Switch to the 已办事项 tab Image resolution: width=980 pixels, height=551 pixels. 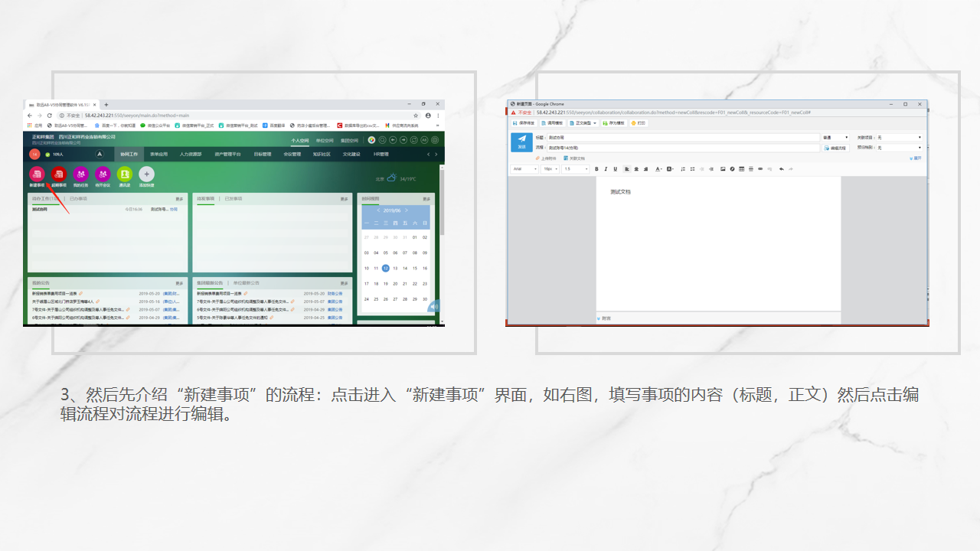(78, 198)
